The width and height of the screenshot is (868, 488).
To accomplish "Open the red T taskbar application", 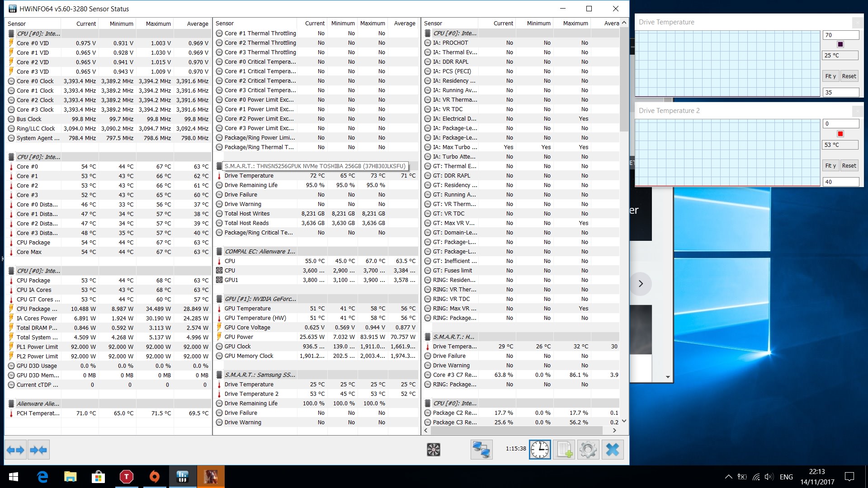I will pyautogui.click(x=126, y=477).
